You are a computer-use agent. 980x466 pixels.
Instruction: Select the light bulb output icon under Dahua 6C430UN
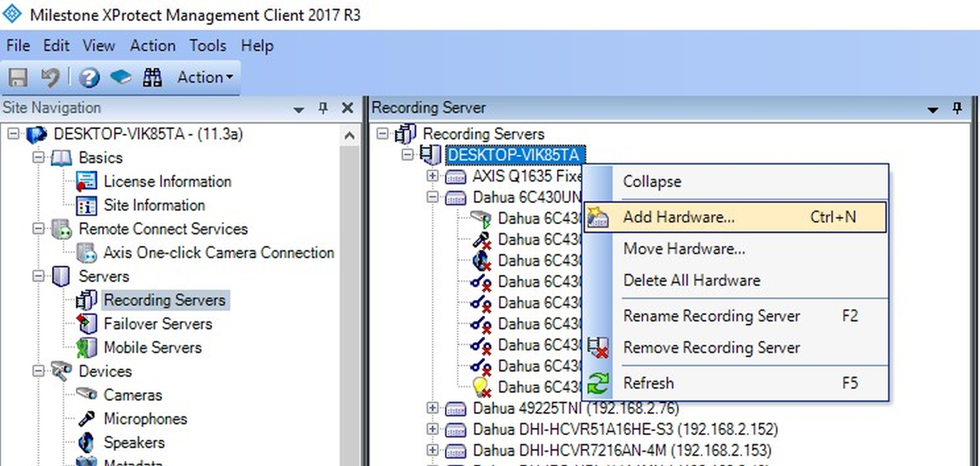click(482, 387)
